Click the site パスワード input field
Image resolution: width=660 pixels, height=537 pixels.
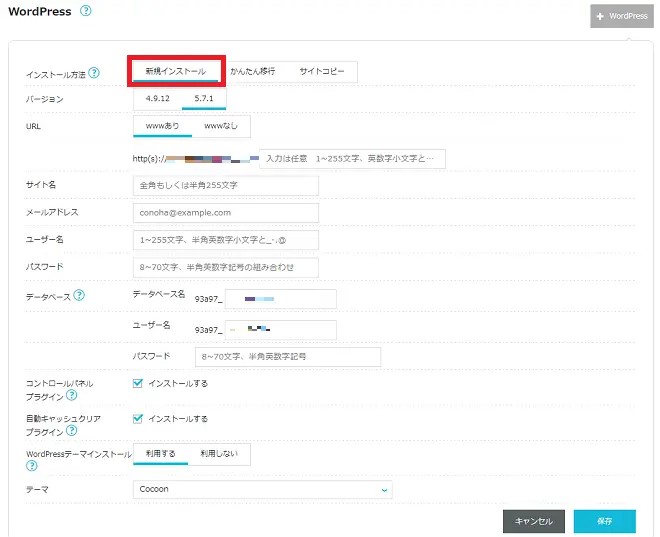point(226,267)
